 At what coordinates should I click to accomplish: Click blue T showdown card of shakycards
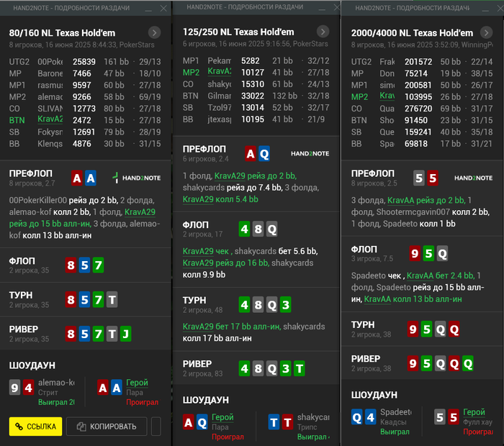tap(274, 422)
